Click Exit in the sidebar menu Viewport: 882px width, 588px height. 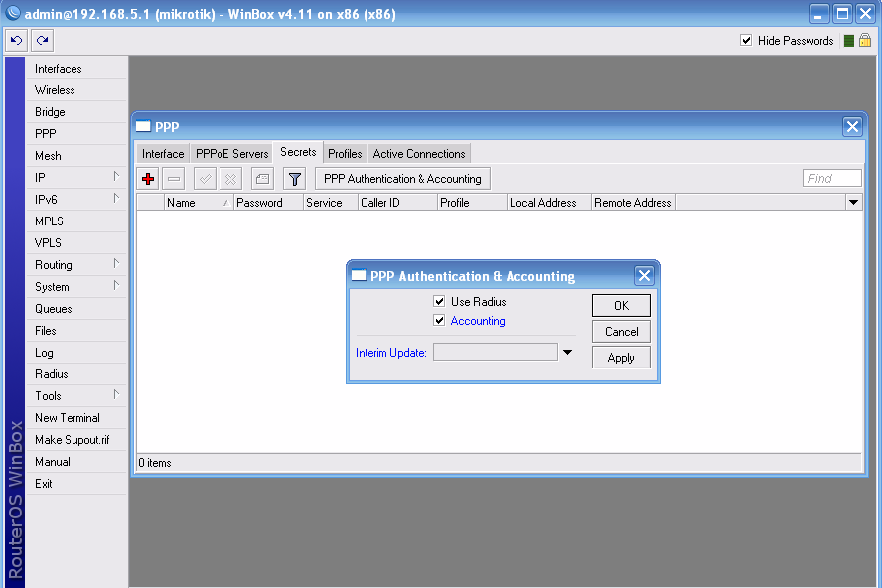(75, 484)
